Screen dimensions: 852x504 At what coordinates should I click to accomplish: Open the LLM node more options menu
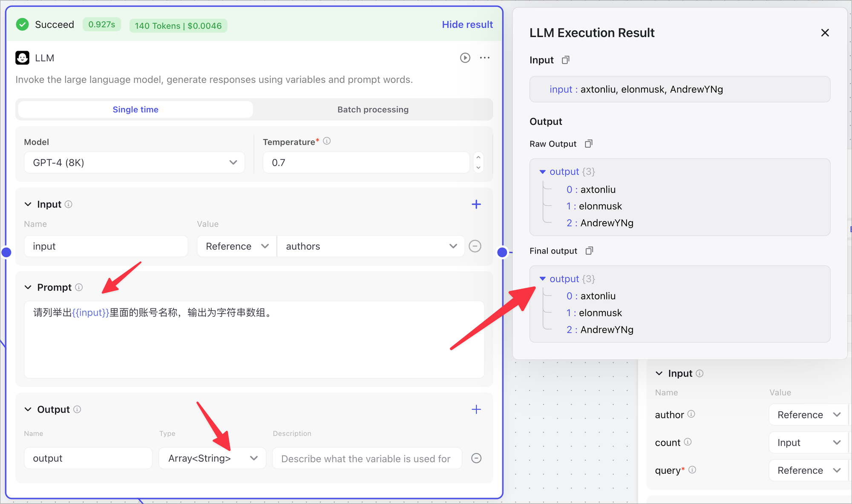(485, 58)
